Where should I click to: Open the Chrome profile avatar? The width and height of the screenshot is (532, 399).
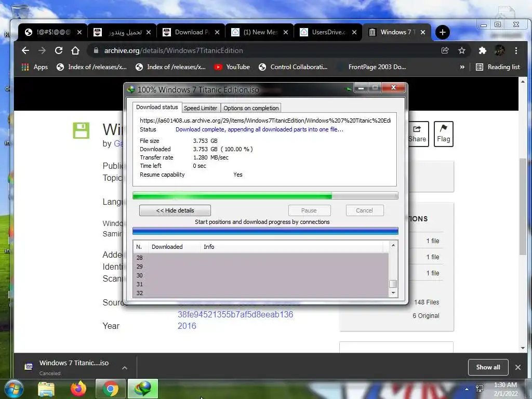499,50
